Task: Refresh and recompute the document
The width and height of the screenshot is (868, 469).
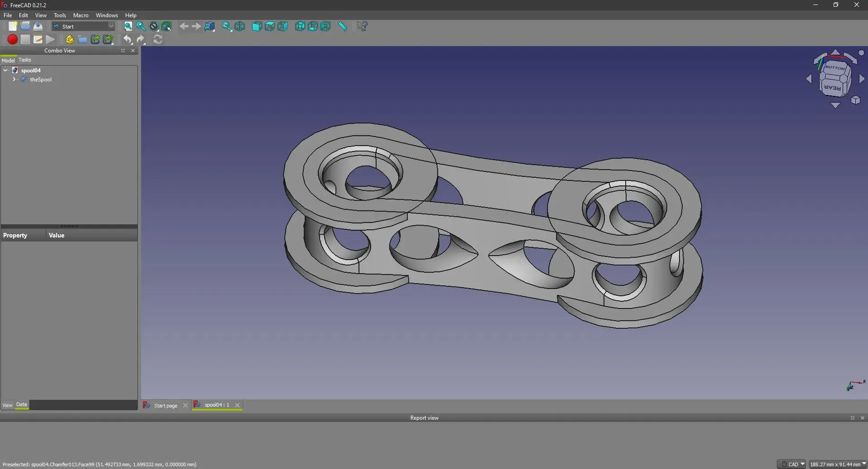Action: [x=158, y=39]
